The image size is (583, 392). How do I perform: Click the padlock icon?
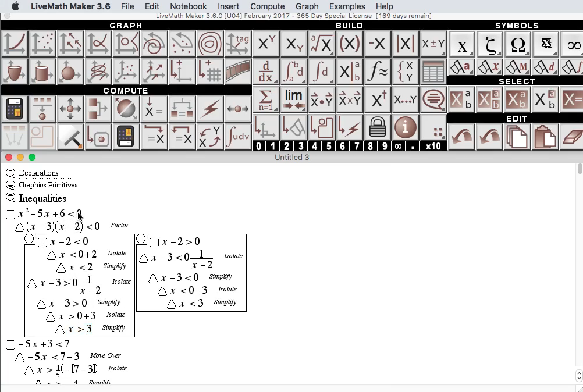(378, 127)
